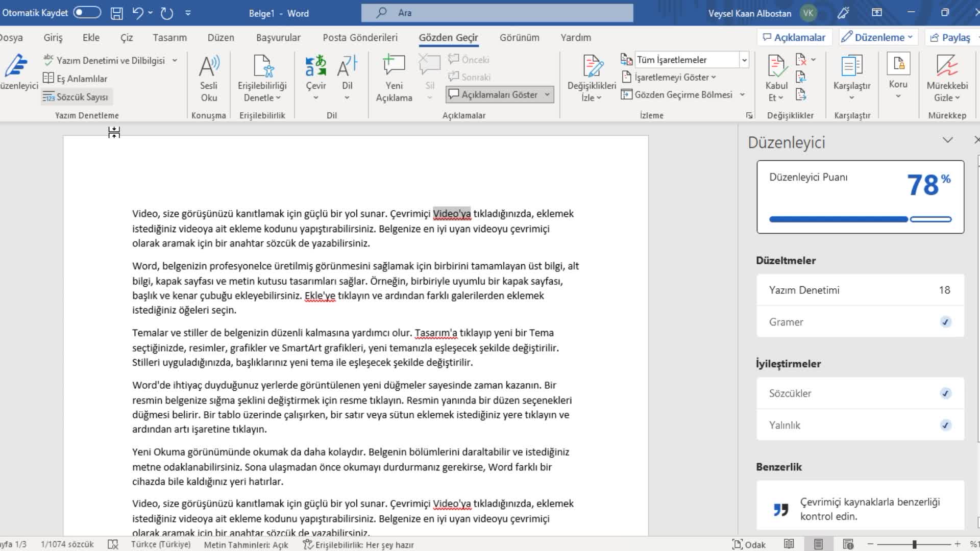
Task: Switch to the Düzen tab
Action: (x=220, y=37)
